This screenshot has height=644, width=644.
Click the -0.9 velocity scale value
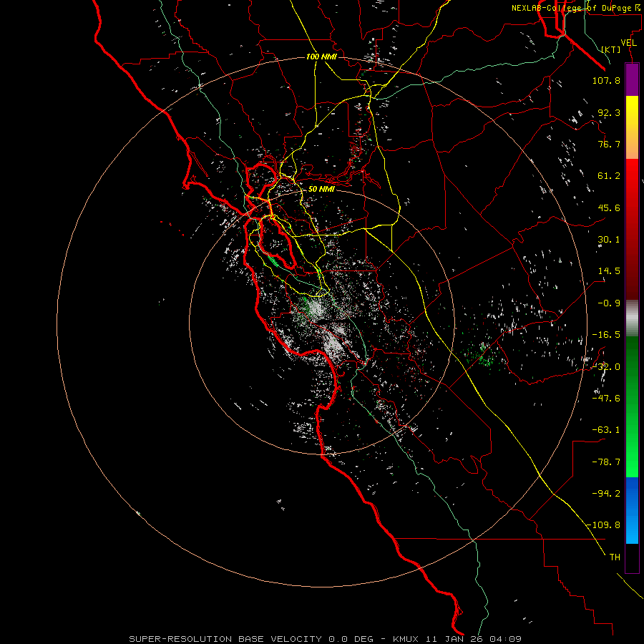tap(609, 303)
